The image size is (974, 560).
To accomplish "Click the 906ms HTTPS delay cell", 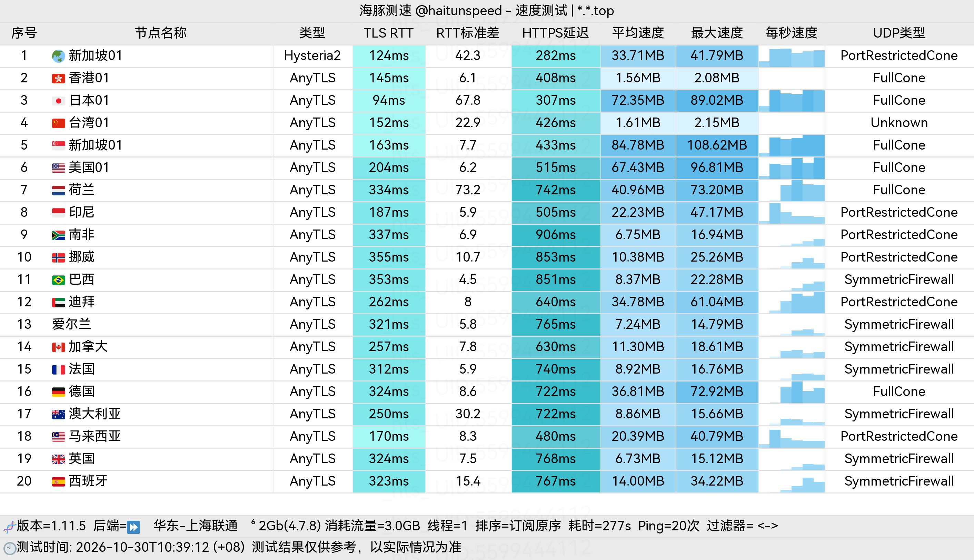I will (x=556, y=235).
